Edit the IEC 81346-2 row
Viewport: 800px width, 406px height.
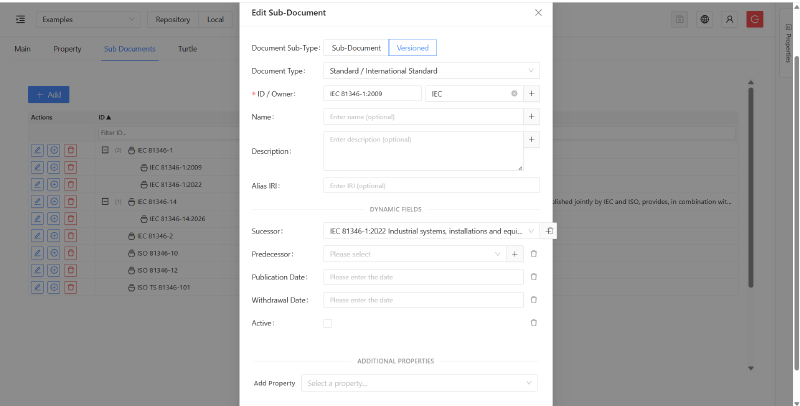coord(37,236)
